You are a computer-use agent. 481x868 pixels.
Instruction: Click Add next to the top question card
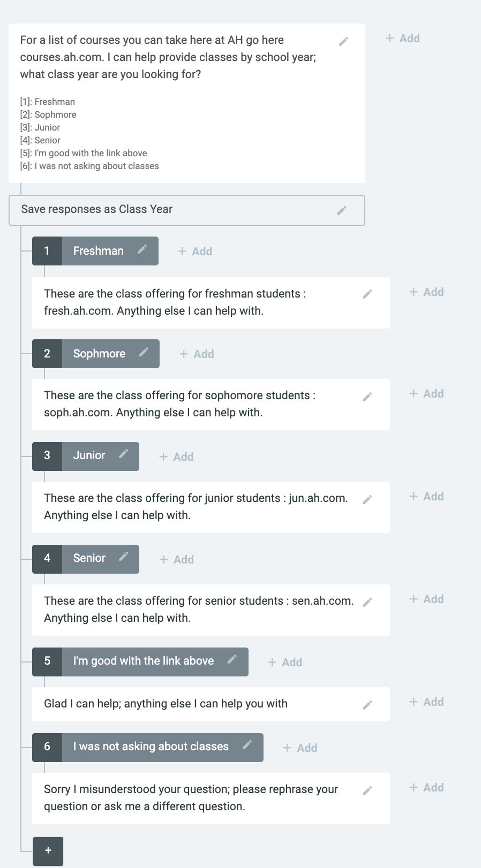pos(403,39)
